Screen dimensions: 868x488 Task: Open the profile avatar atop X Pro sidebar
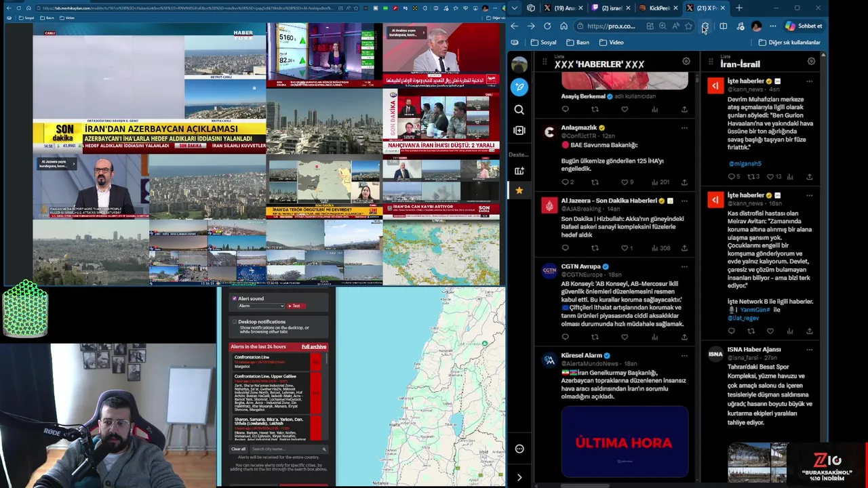(x=519, y=64)
